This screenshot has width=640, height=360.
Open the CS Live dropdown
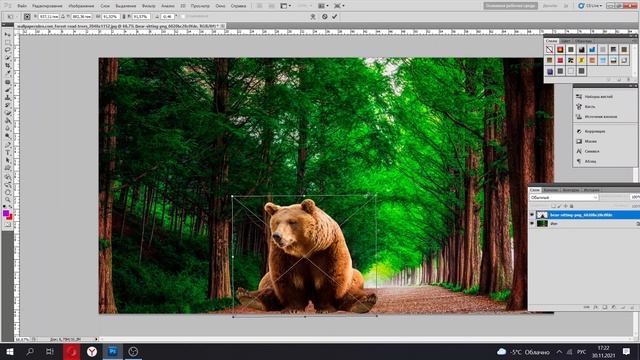[x=590, y=6]
